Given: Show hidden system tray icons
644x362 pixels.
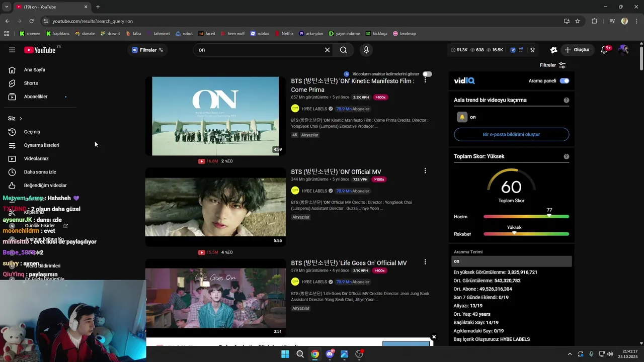Looking at the screenshot, I should 570,354.
